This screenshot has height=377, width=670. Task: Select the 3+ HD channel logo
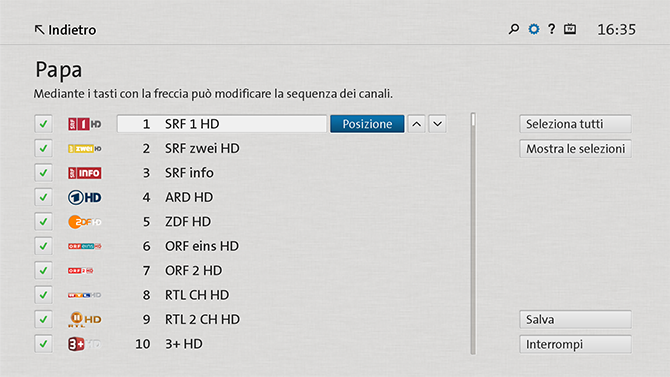coord(85,344)
